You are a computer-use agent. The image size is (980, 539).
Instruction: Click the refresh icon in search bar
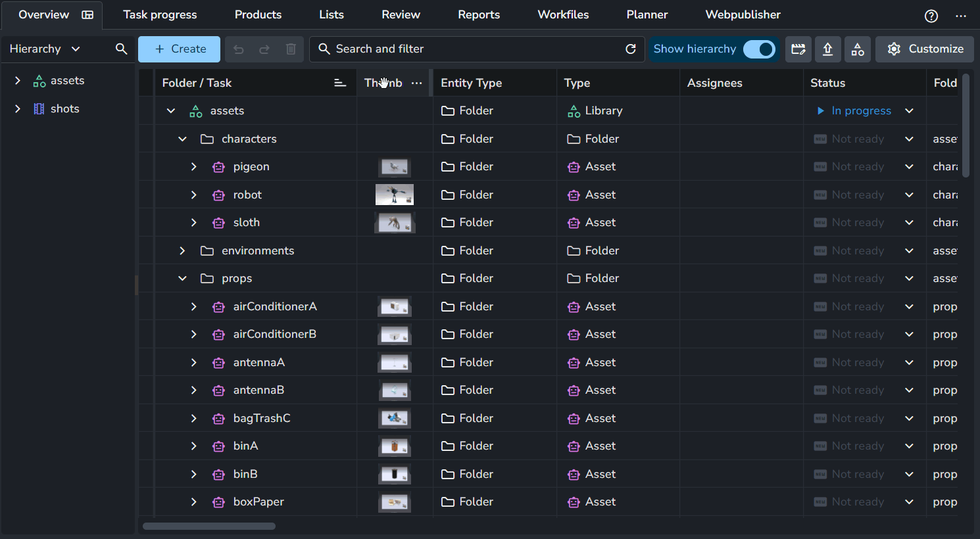coord(630,49)
